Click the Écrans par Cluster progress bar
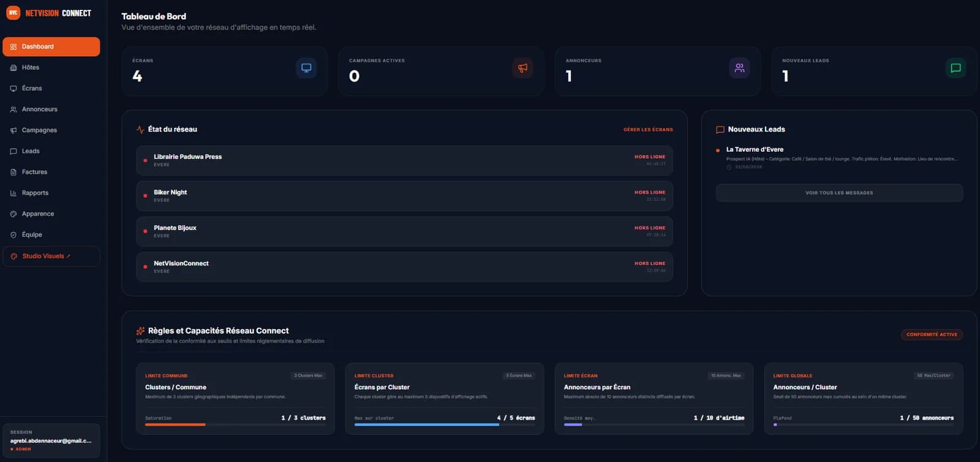The image size is (980, 462). [x=445, y=424]
